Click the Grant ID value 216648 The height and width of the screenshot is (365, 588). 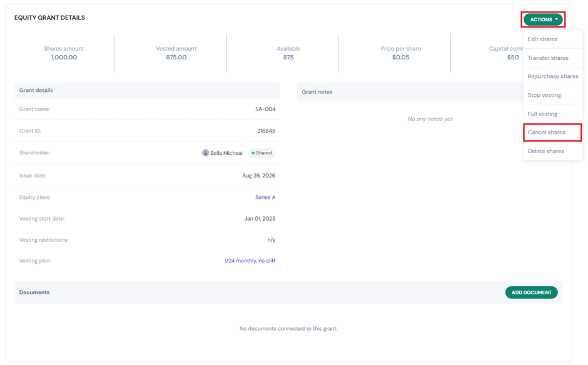pos(266,131)
